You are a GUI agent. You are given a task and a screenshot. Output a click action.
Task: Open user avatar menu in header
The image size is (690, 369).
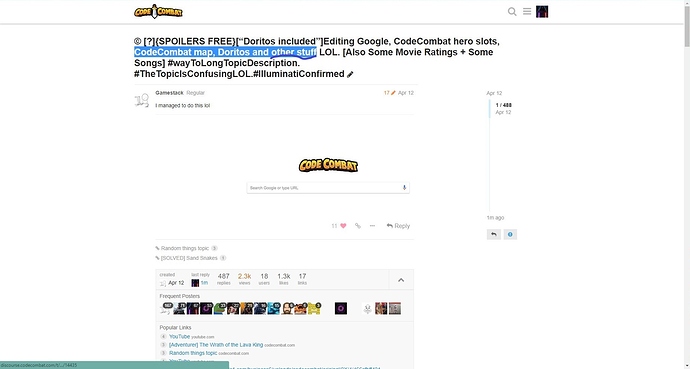coord(542,12)
